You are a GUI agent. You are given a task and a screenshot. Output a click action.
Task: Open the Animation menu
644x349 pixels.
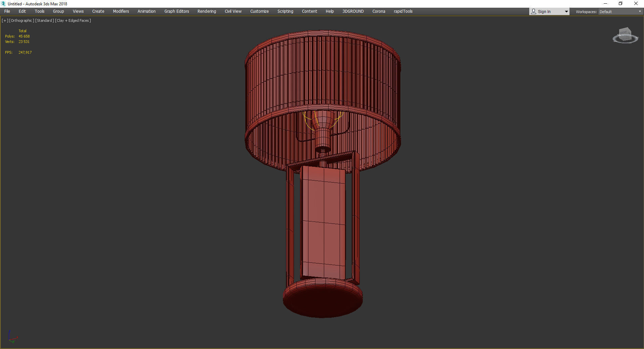[147, 11]
